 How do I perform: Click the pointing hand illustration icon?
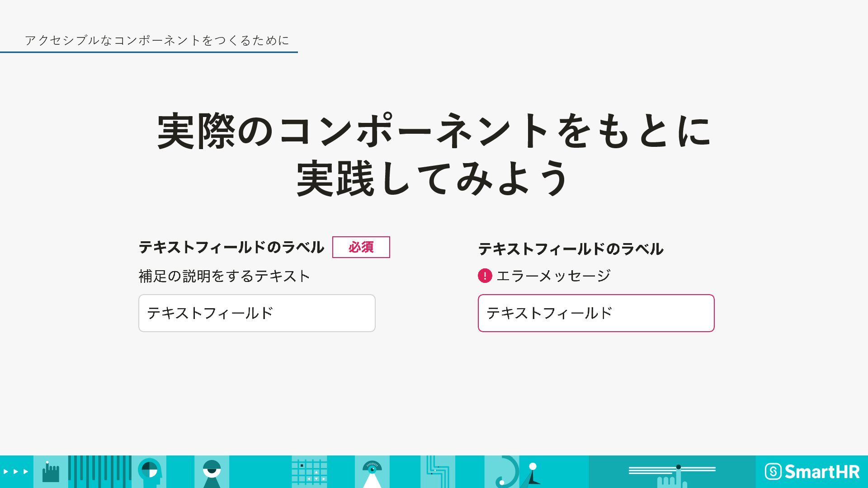[50, 472]
